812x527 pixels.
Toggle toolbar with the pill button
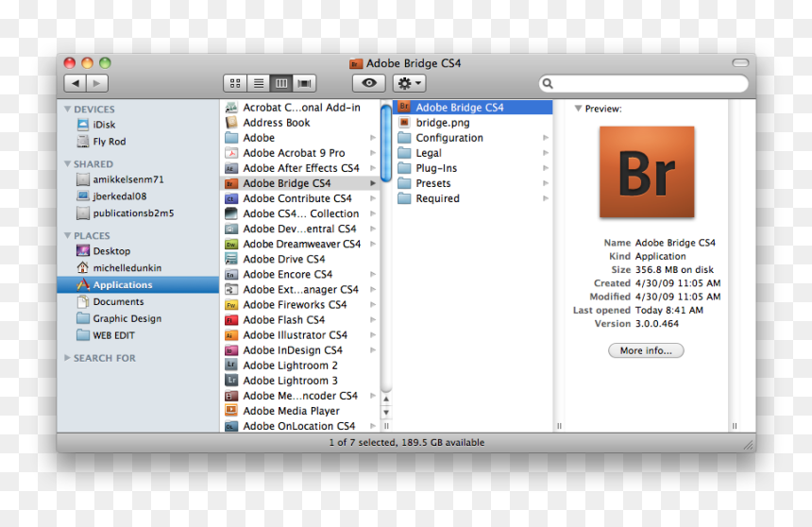tap(740, 62)
